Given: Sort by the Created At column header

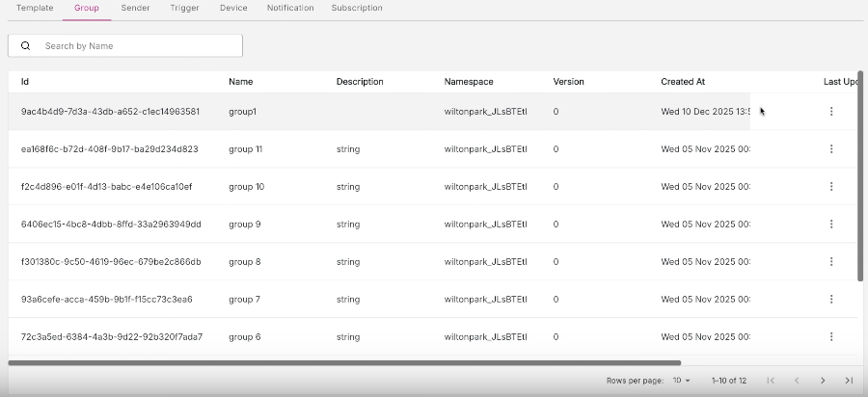Looking at the screenshot, I should (683, 82).
